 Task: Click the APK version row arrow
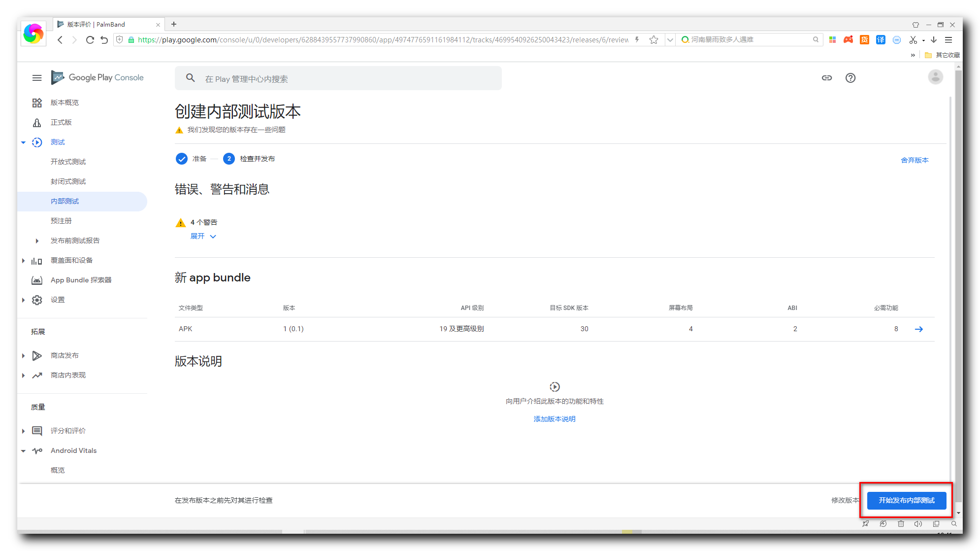(x=919, y=329)
